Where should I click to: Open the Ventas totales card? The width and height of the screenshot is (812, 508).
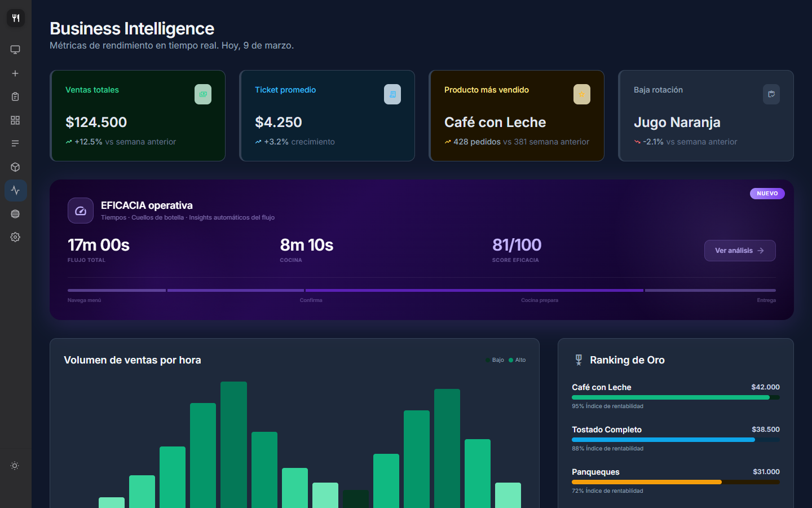[138, 116]
